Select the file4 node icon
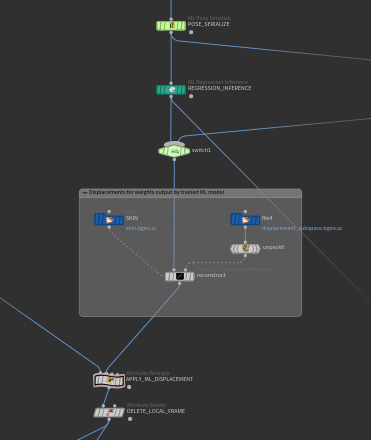Image resolution: width=371 pixels, height=440 pixels. point(245,219)
